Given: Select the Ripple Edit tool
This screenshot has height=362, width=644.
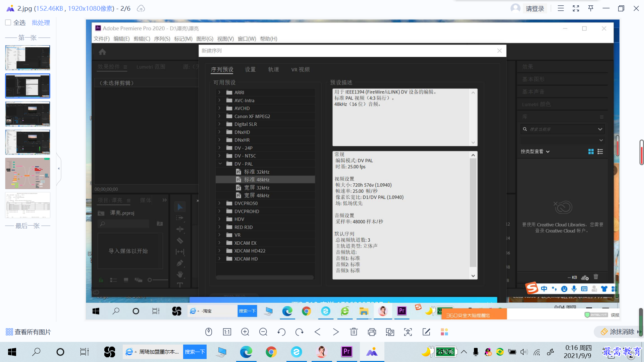Looking at the screenshot, I should click(x=180, y=229).
